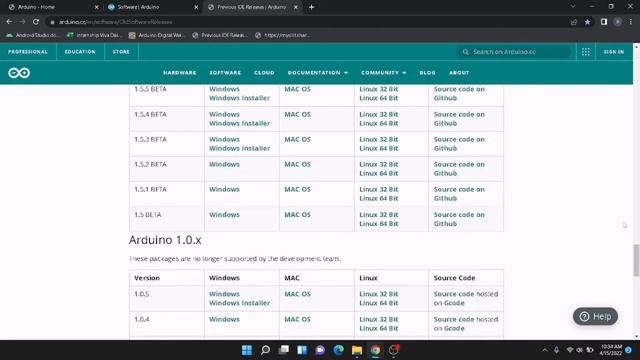The image size is (640, 360).
Task: Click the Arduino infinity logo
Action: [19, 73]
